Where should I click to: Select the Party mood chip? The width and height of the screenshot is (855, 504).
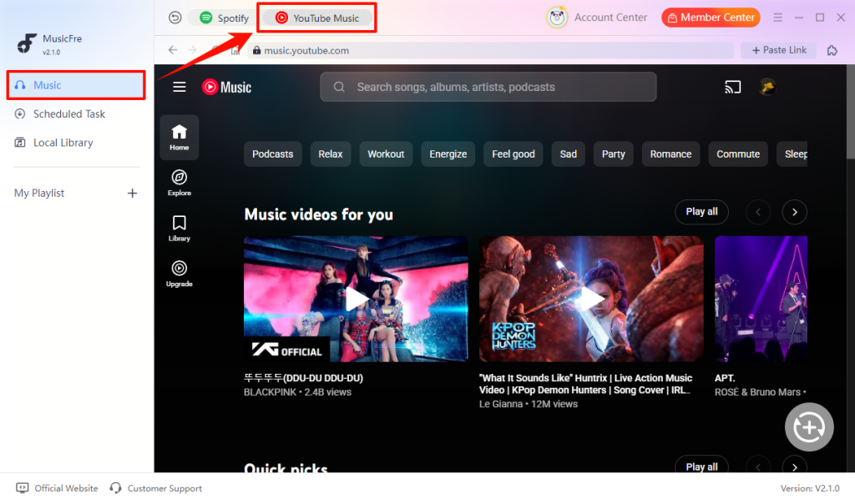click(x=614, y=154)
